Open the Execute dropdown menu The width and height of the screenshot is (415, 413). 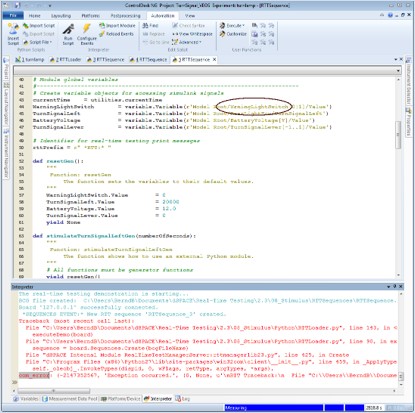pyautogui.click(x=232, y=26)
